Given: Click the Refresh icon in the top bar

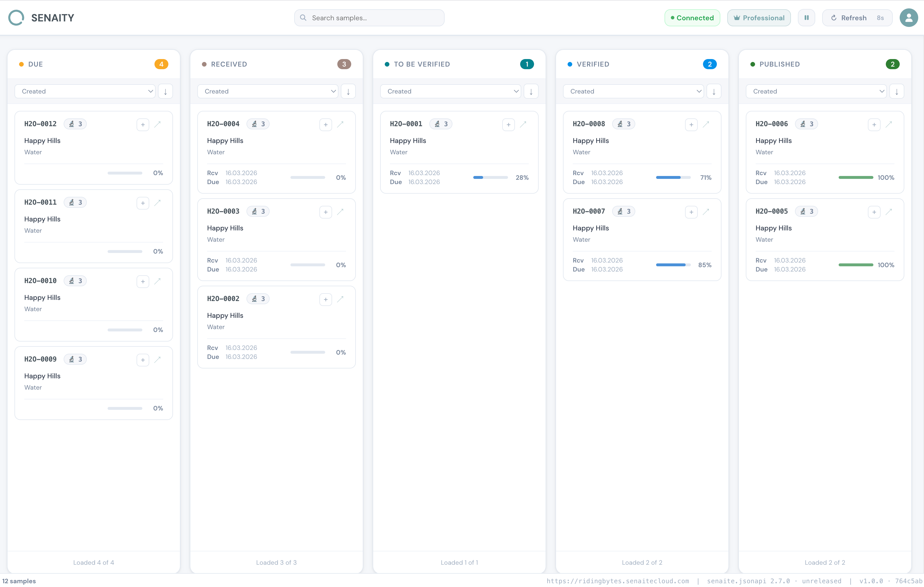Looking at the screenshot, I should pos(833,17).
